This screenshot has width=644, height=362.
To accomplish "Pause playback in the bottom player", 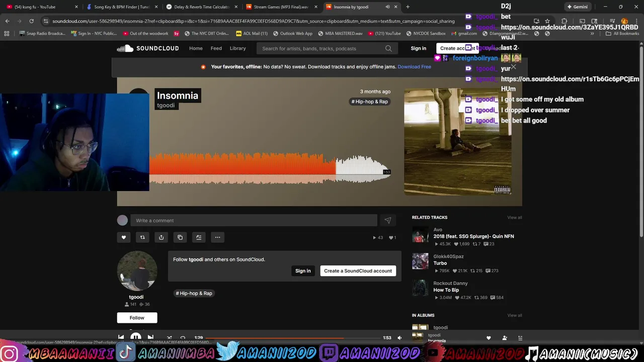I will coord(136,337).
